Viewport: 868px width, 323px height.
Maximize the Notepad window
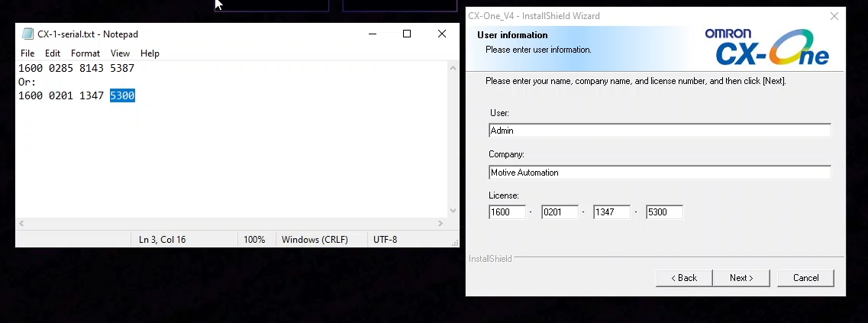click(407, 34)
